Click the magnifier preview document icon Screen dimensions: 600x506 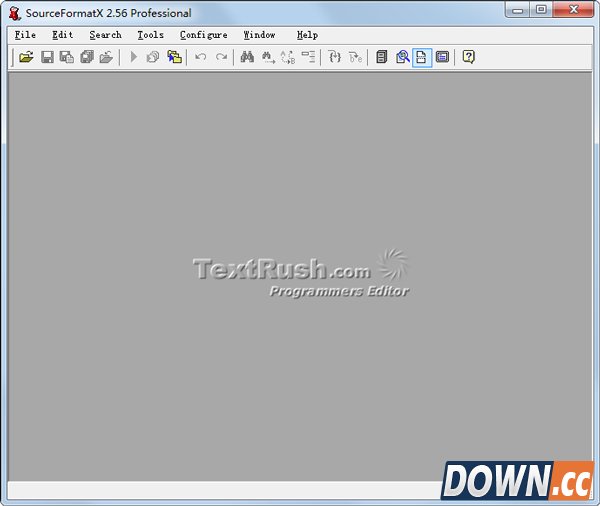pos(402,57)
